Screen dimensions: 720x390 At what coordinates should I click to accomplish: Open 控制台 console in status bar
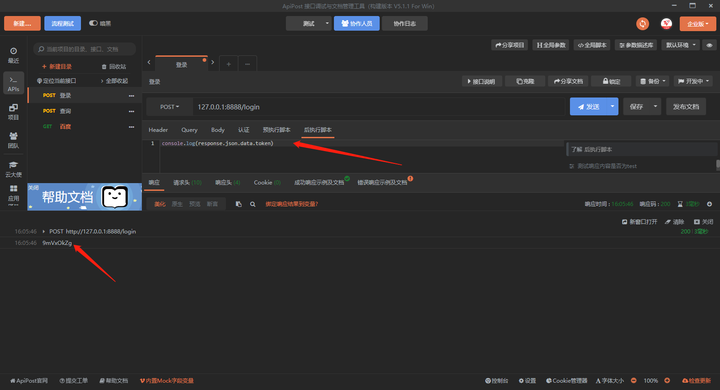click(497, 380)
